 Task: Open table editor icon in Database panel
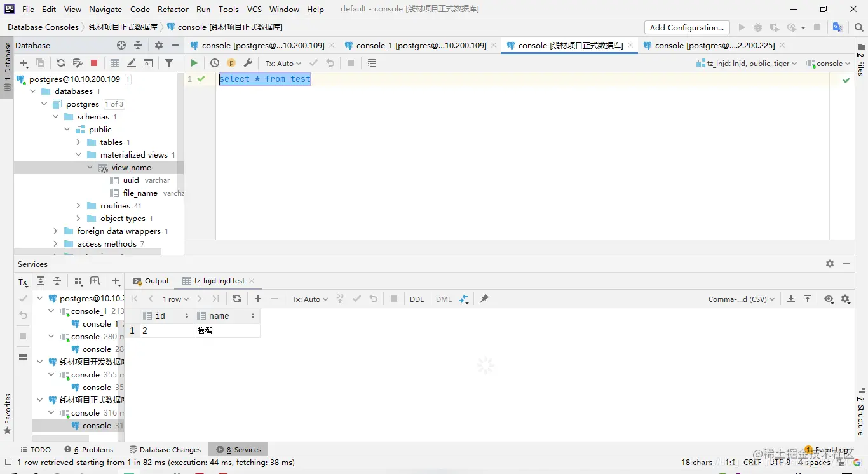pos(115,63)
